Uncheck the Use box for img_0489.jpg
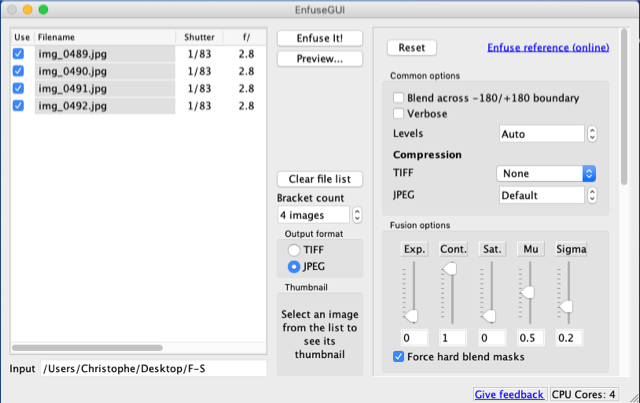Viewport: 640px width, 403px height. [x=18, y=54]
